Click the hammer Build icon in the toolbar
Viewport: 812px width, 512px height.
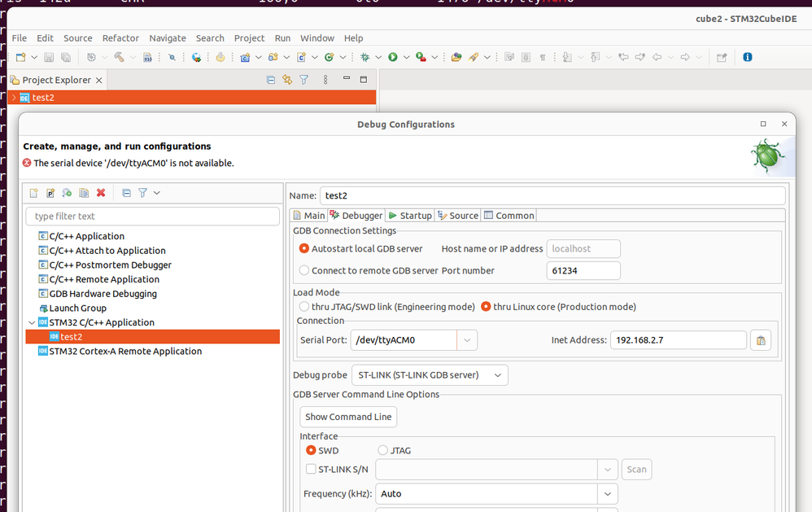click(119, 57)
